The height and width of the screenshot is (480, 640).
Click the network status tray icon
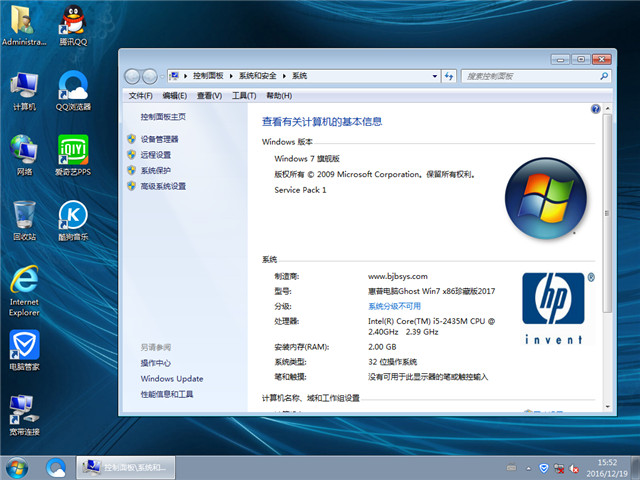pyautogui.click(x=559, y=469)
